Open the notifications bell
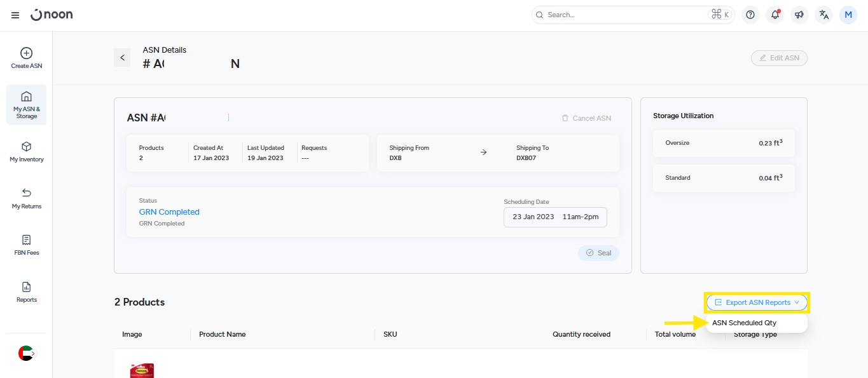The image size is (868, 378). pos(775,15)
